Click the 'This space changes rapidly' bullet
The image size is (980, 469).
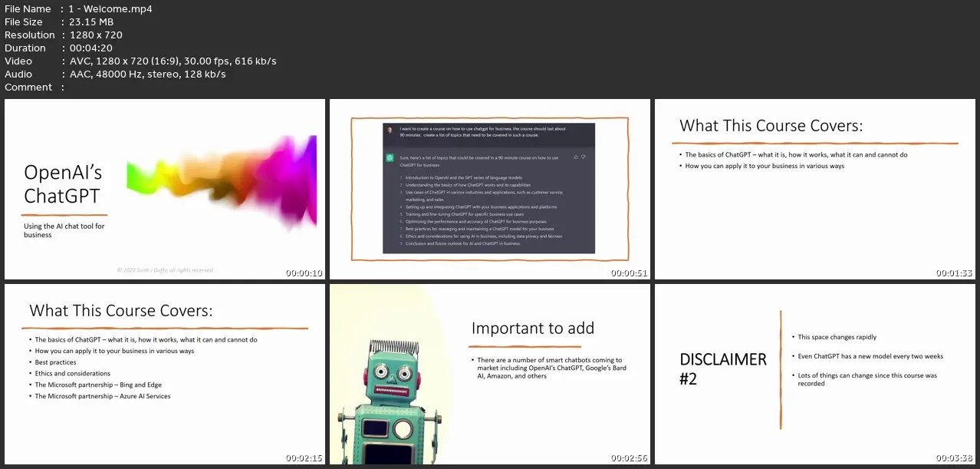coord(837,337)
